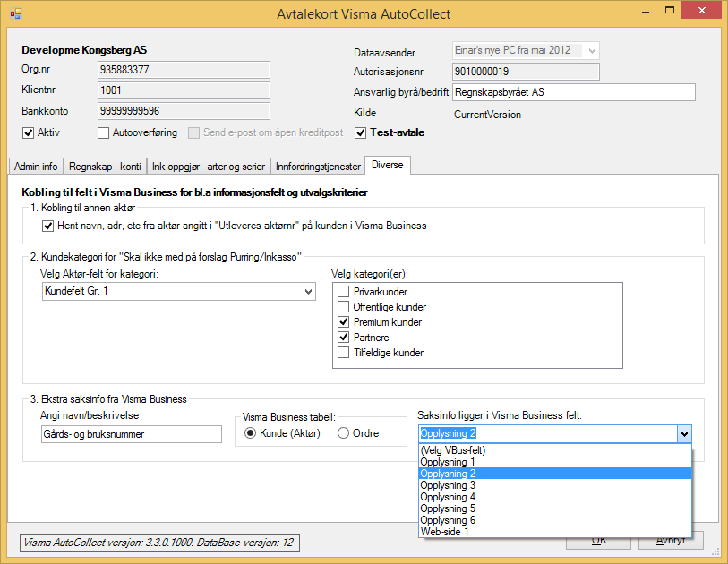
Task: Uncheck the Premium kunder category
Action: point(343,322)
